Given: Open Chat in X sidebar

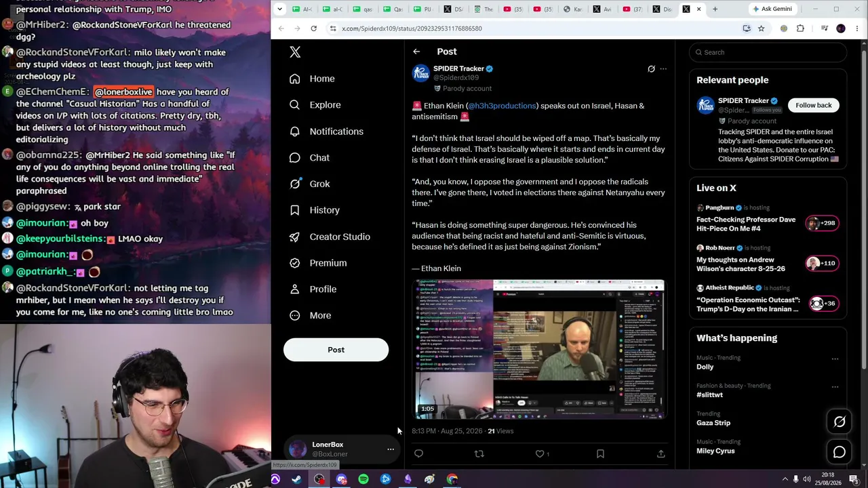Looking at the screenshot, I should click(309, 158).
